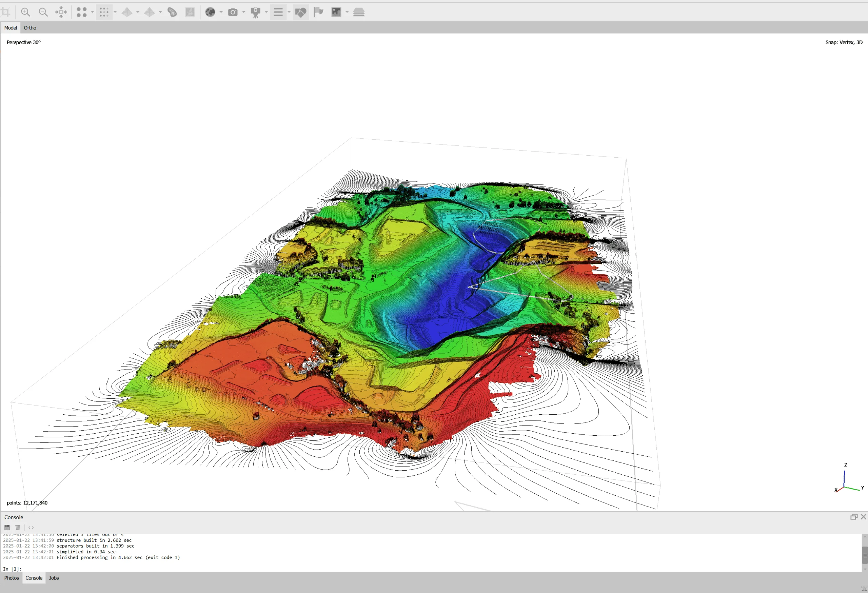The image size is (868, 593).
Task: Click the second pyramid tiled model icon
Action: 150,12
